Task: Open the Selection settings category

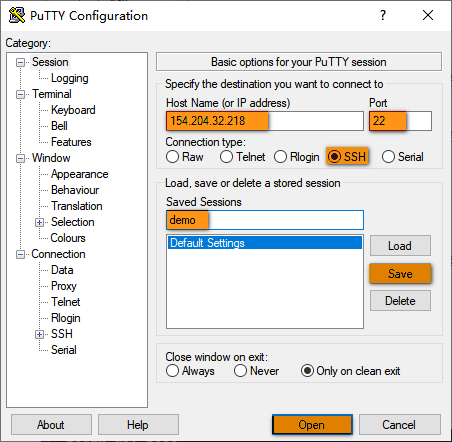Action: (x=73, y=222)
